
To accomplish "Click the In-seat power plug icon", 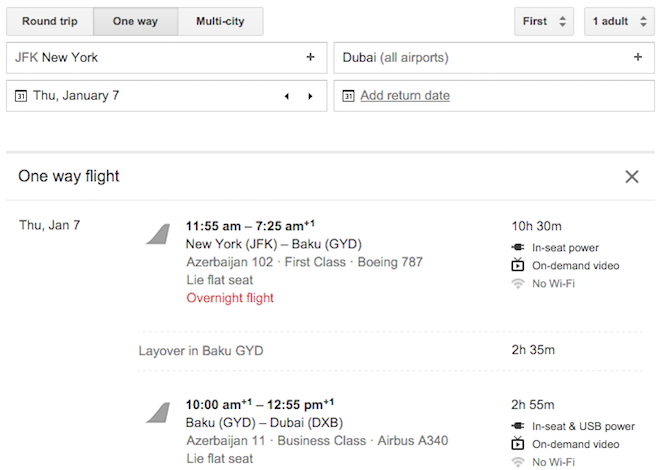I will (x=518, y=247).
